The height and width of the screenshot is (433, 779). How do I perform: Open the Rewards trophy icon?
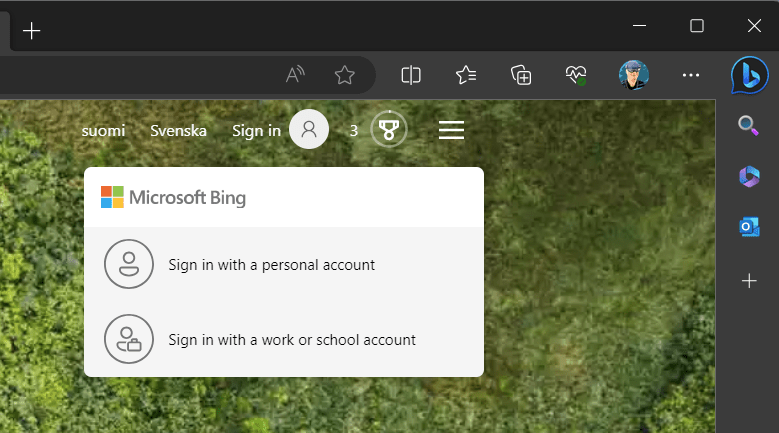pyautogui.click(x=388, y=130)
